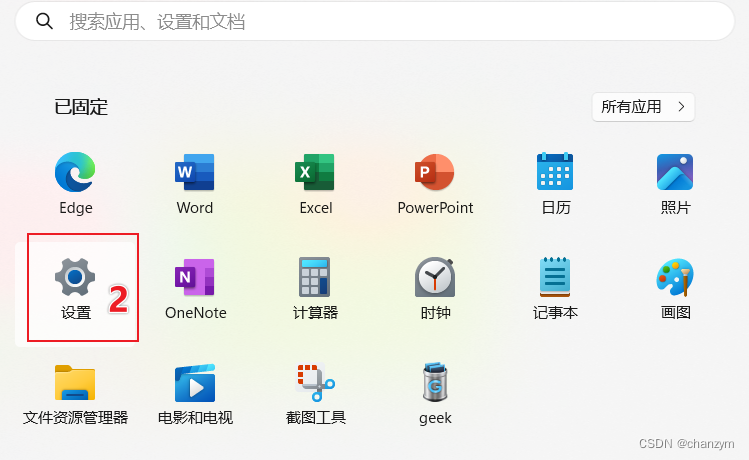Open the 记事本 notepad app
The image size is (749, 460).
pos(555,277)
